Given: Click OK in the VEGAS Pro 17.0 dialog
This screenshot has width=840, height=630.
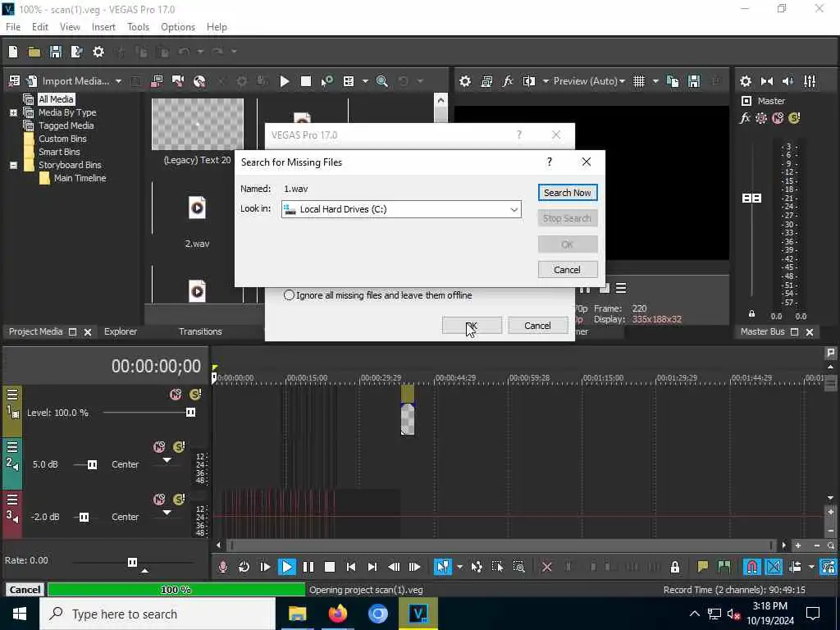Looking at the screenshot, I should click(472, 326).
